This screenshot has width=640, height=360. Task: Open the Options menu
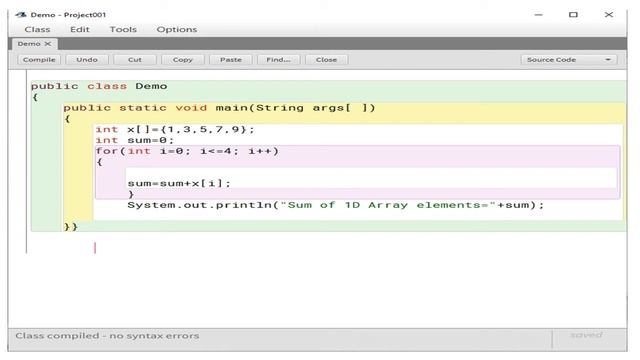coord(177,29)
